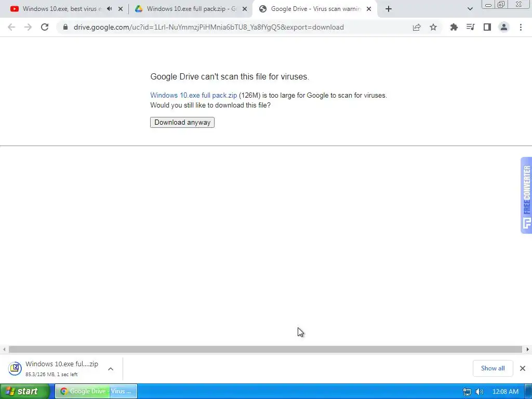Close the Windows 10.exe full pack.zip Drive tab

(x=245, y=9)
